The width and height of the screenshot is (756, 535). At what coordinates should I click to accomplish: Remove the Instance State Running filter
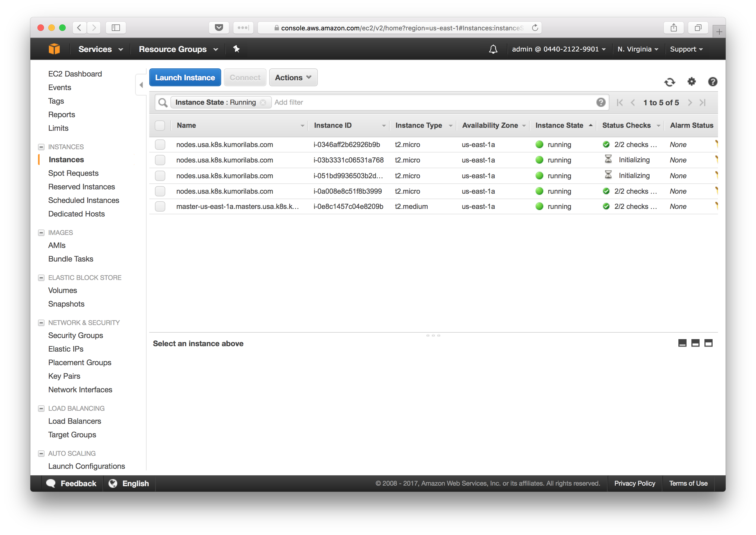tap(263, 103)
